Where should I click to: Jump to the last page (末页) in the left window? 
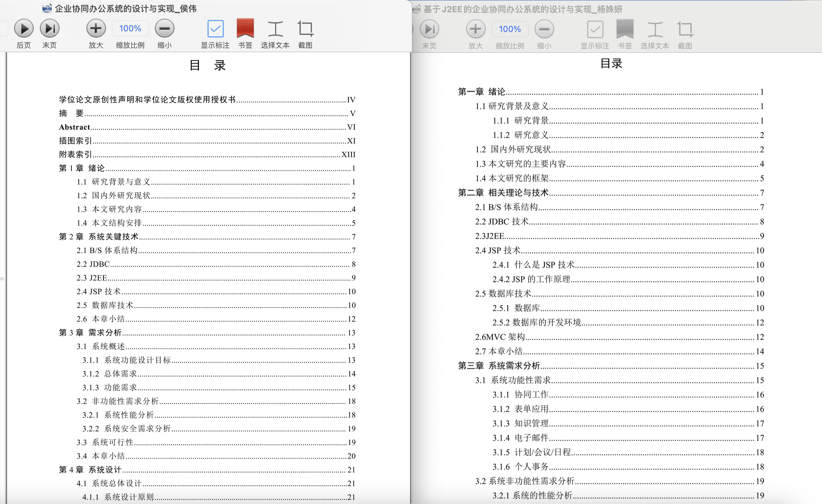[x=50, y=29]
